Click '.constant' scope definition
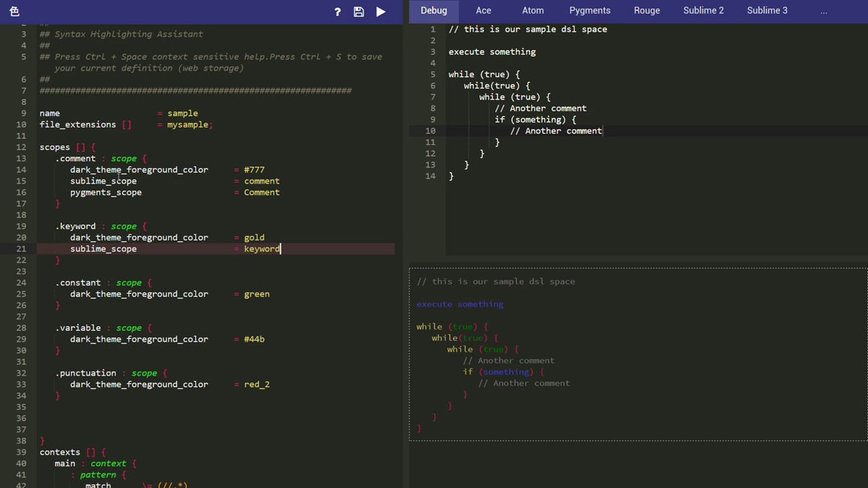 tap(78, 283)
